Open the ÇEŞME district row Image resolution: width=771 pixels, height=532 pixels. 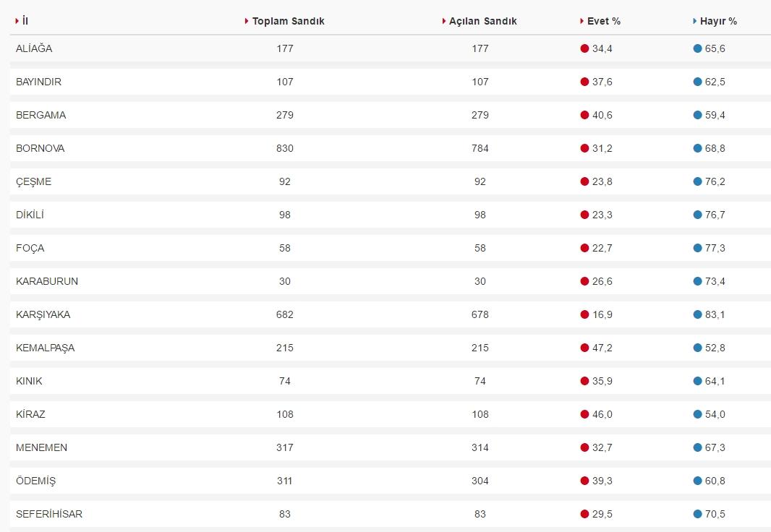tap(34, 181)
